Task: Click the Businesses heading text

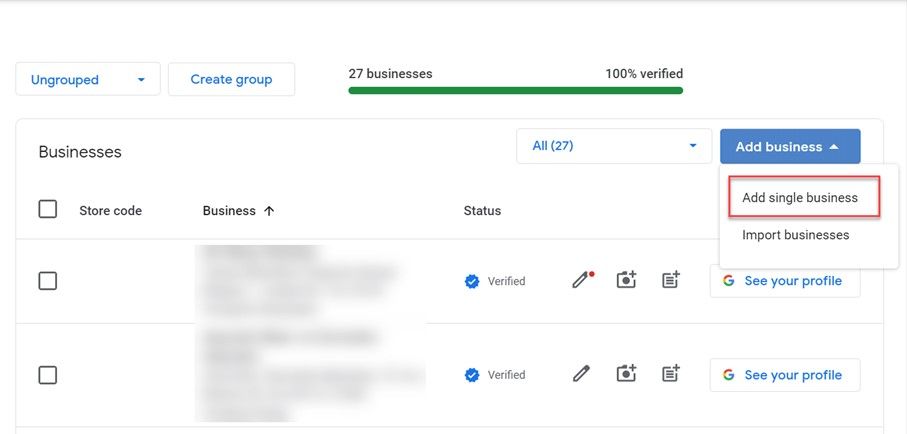Action: click(x=80, y=152)
